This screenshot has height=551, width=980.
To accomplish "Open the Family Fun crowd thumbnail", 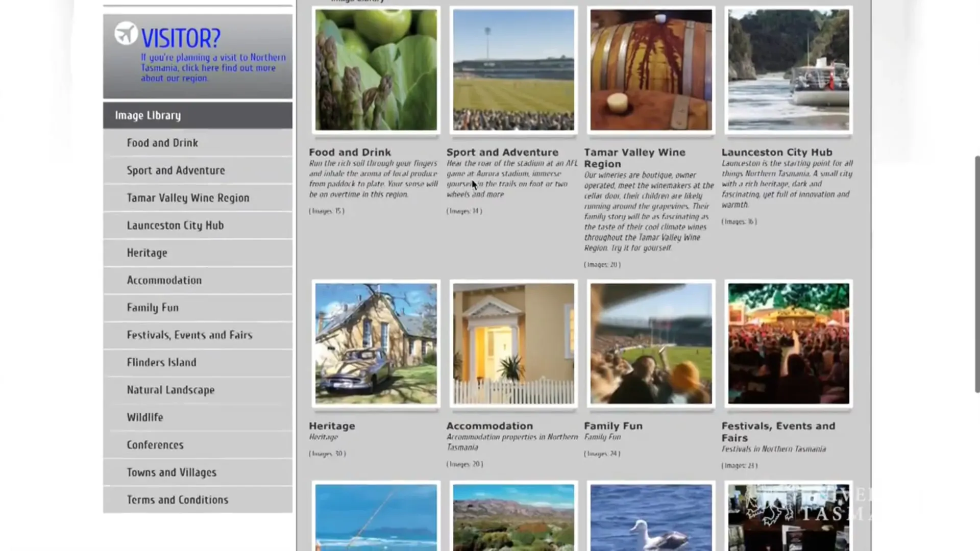I will coord(651,344).
